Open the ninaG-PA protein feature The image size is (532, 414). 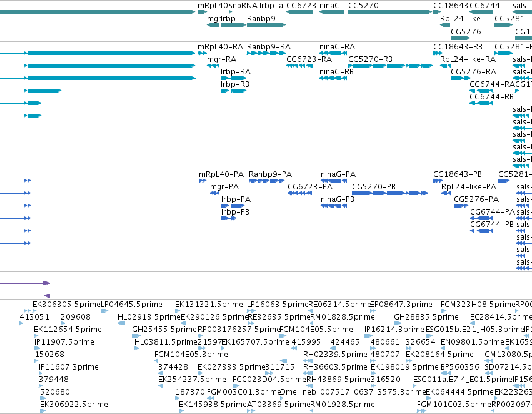click(334, 181)
